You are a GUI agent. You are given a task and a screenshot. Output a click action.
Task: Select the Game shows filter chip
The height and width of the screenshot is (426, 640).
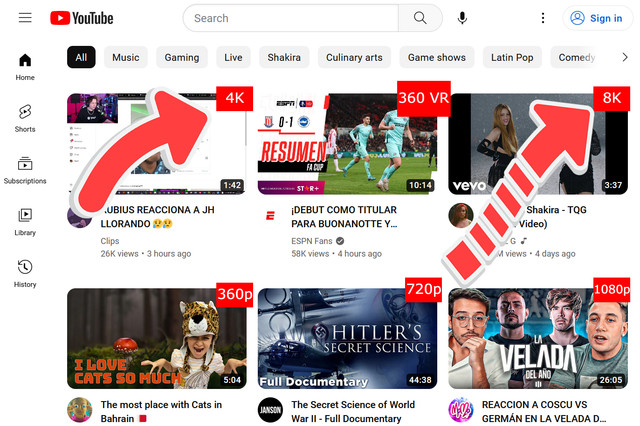click(437, 57)
